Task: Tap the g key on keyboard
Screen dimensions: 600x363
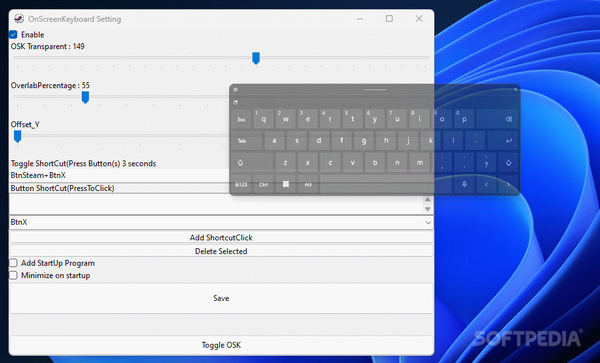Action: [x=364, y=141]
